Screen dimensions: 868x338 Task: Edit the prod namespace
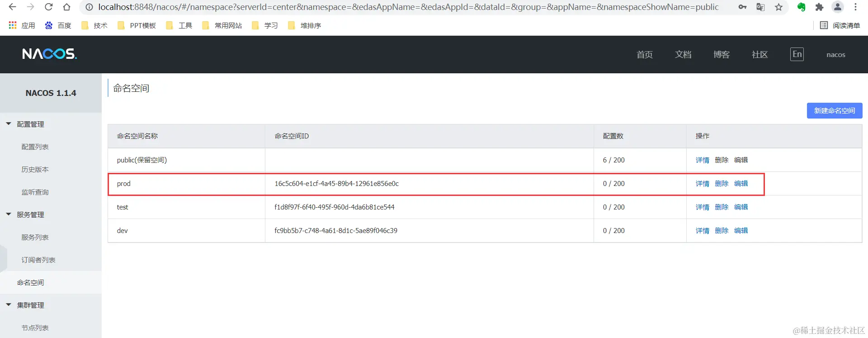741,183
